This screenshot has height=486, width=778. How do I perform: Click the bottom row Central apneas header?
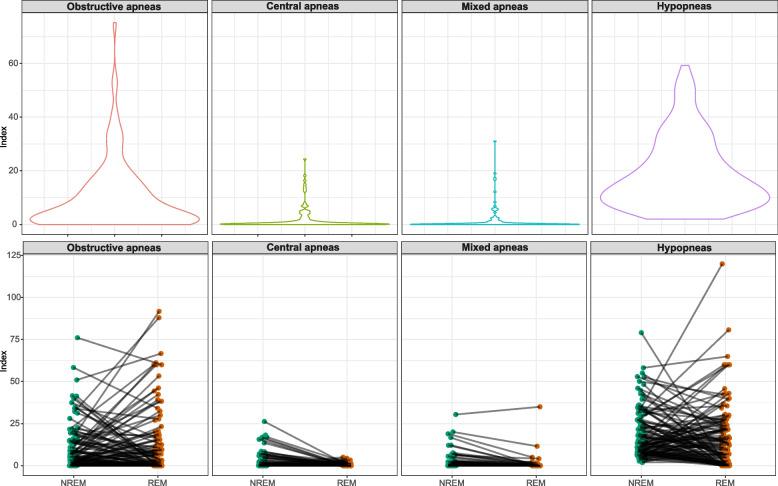click(x=305, y=247)
